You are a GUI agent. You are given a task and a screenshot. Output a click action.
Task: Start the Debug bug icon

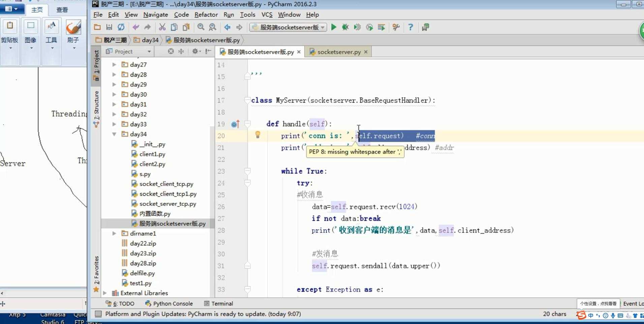(345, 27)
